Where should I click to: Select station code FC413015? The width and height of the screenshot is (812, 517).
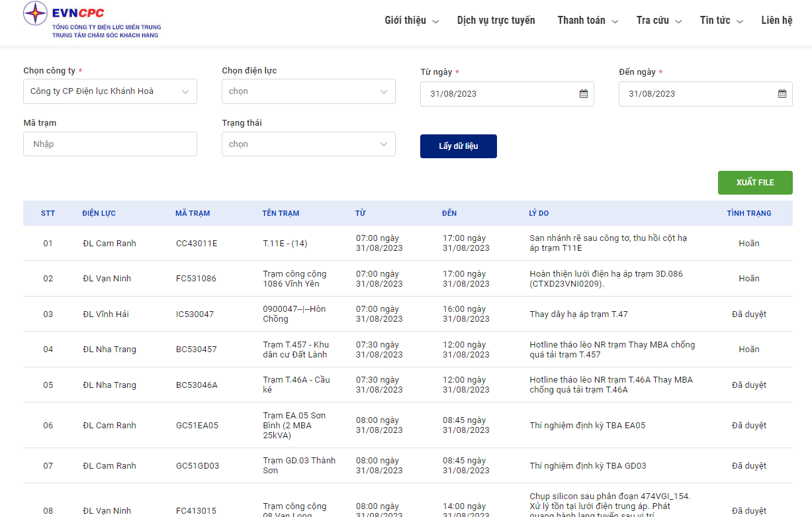(x=196, y=511)
